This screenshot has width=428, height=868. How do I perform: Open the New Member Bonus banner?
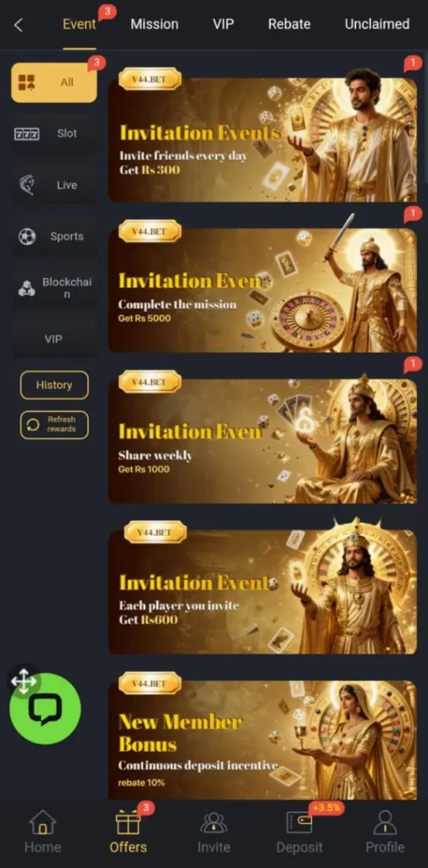point(263,739)
